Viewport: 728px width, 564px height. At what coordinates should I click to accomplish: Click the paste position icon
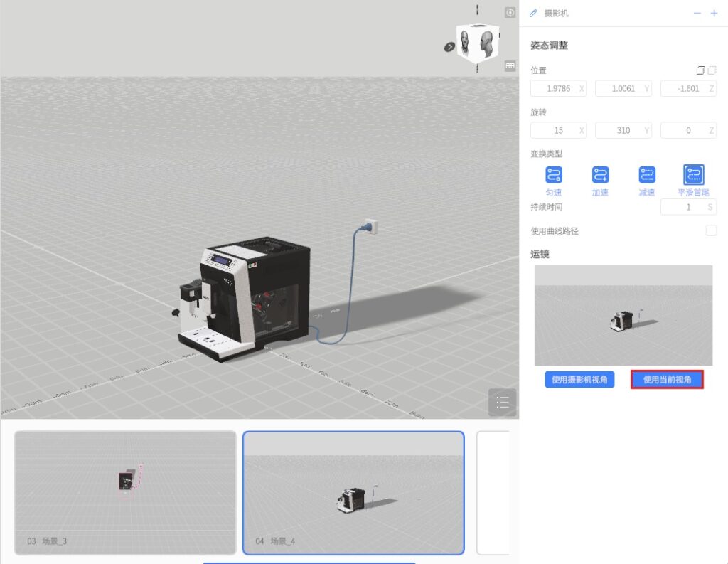click(712, 70)
